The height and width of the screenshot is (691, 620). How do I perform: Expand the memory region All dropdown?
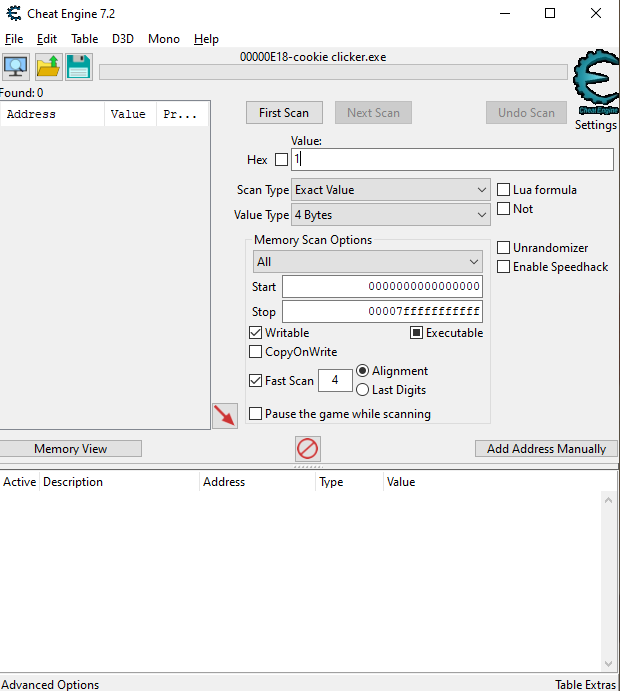click(367, 262)
